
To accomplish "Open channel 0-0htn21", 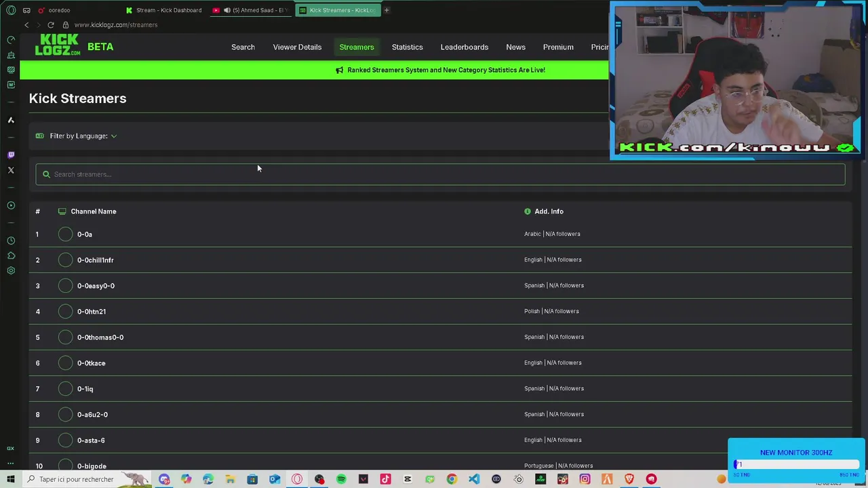I will [x=91, y=312].
